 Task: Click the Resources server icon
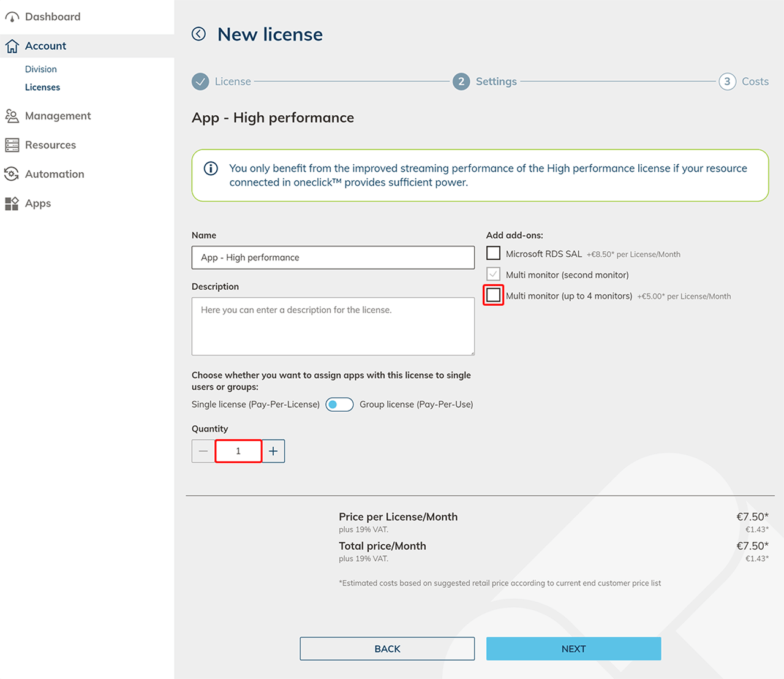(12, 145)
